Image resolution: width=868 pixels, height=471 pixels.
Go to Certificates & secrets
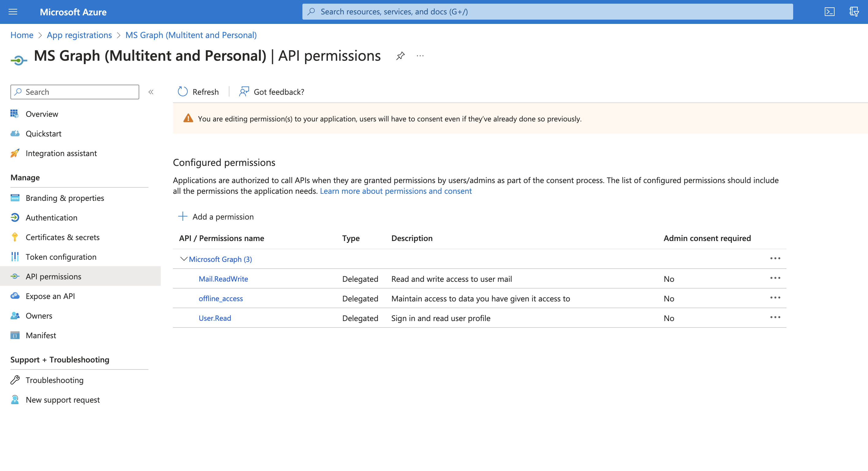[62, 237]
